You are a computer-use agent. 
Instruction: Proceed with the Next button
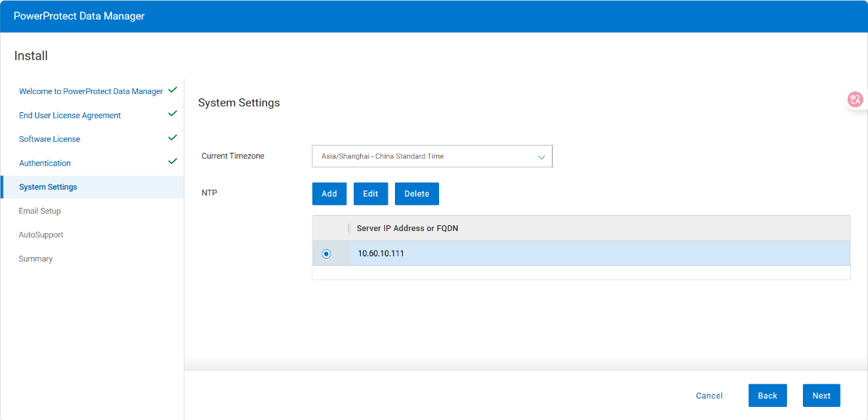point(821,395)
